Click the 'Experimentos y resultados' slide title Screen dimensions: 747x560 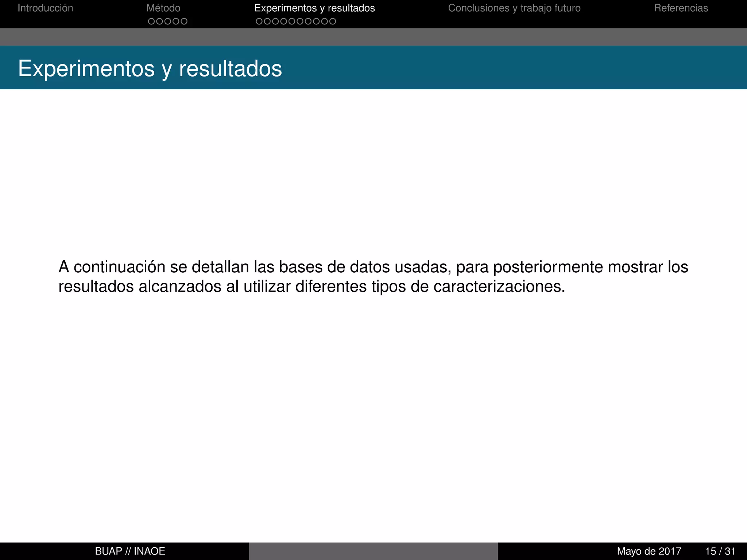(x=150, y=69)
